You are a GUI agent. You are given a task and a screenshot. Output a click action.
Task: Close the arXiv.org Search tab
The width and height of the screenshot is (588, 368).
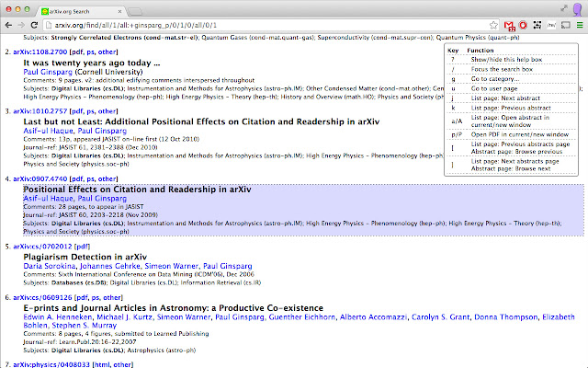pos(119,11)
